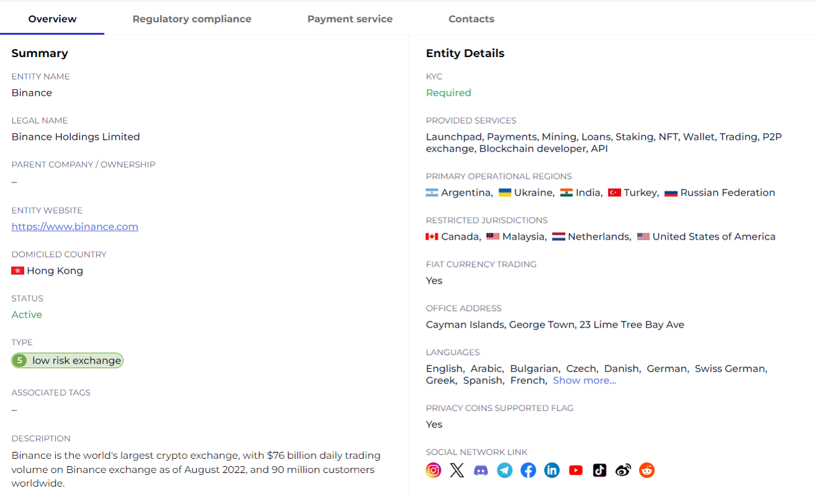This screenshot has width=816, height=504.
Task: Select the Overview tab
Action: pyautogui.click(x=52, y=19)
